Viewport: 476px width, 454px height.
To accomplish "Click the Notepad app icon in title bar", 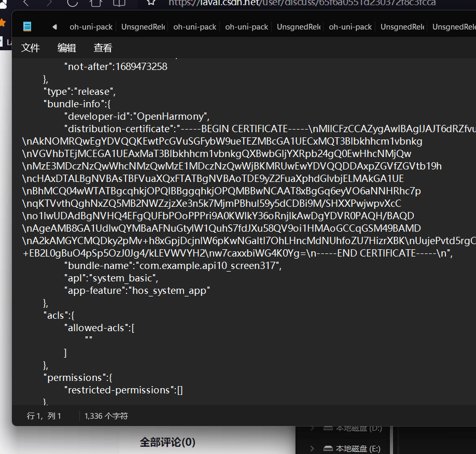I will coord(27,26).
